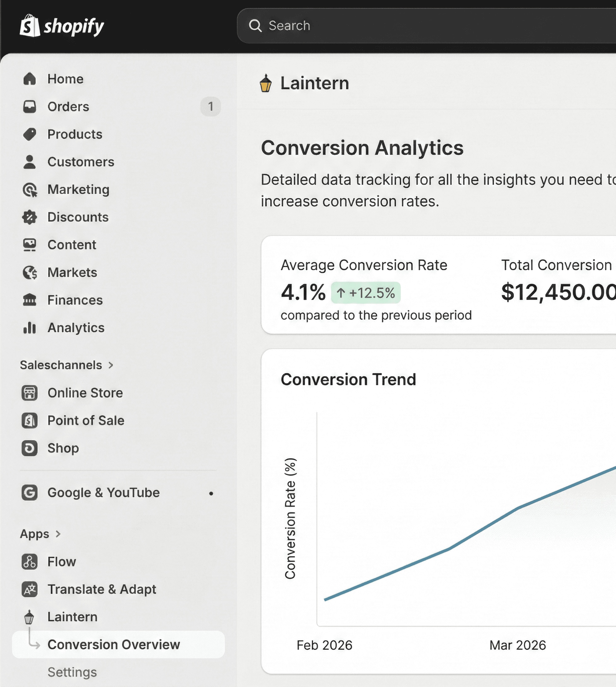Select the Point of Sale icon

click(x=30, y=421)
